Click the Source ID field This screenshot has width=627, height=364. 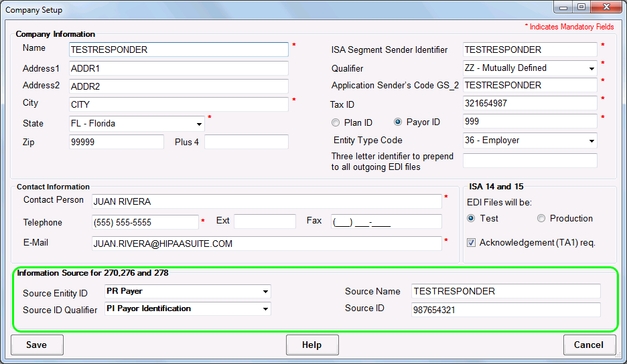coord(505,309)
